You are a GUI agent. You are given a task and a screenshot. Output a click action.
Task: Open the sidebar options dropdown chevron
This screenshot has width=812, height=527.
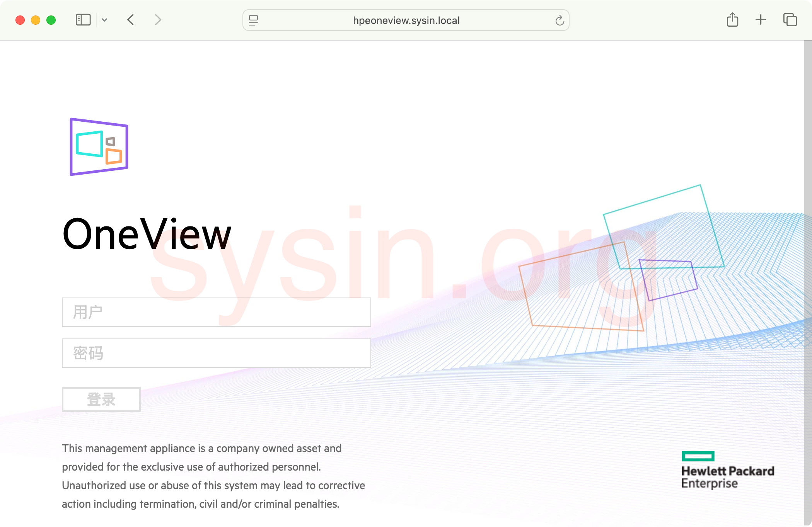click(x=104, y=20)
